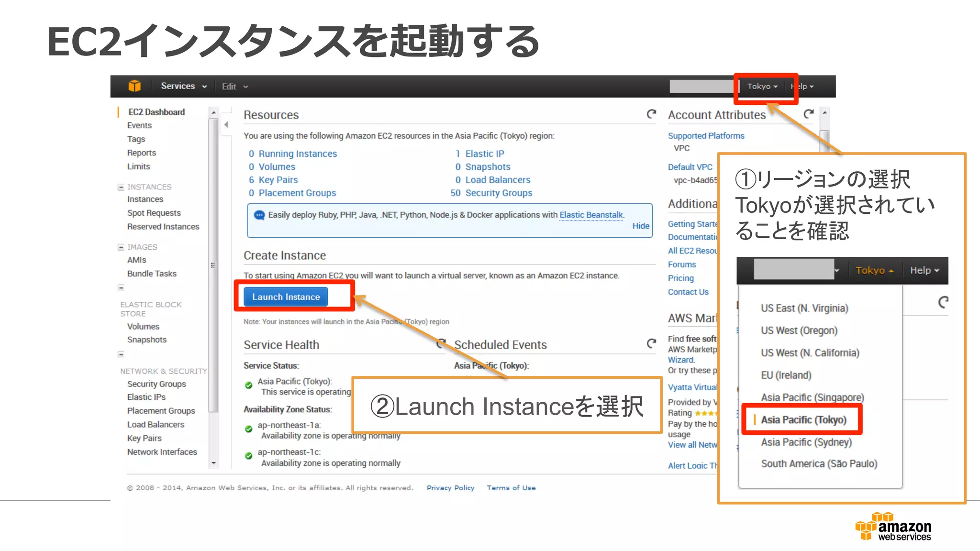Open Elastic IPs in sidebar

pyautogui.click(x=146, y=397)
